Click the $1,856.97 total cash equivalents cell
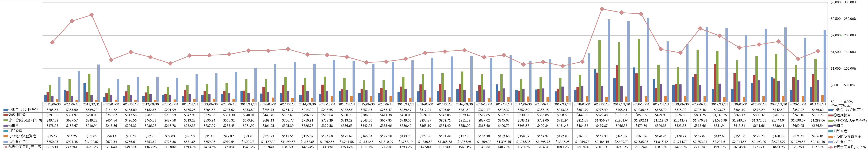This screenshot has height=150, width=868. 602,120
